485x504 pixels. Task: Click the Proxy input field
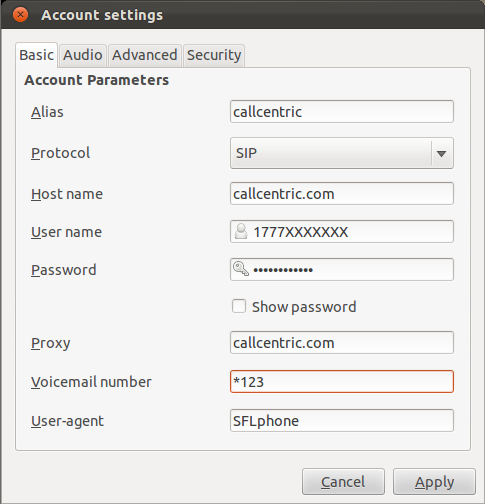tap(342, 343)
